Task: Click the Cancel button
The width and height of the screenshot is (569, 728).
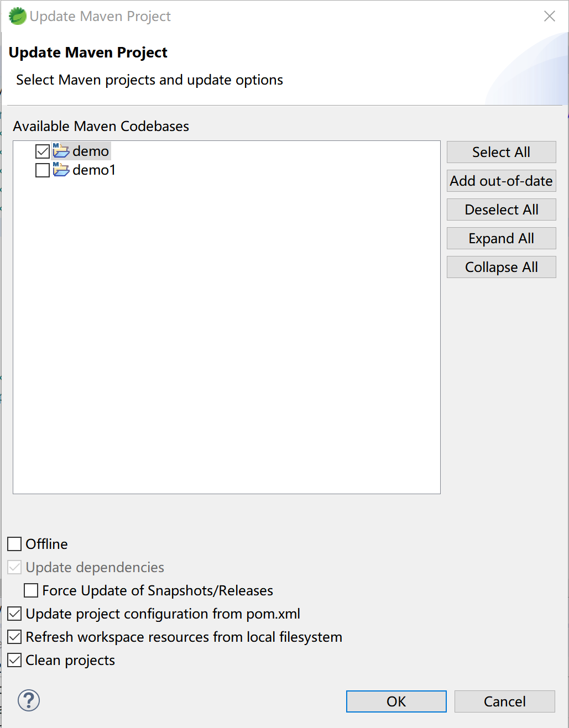Action: (504, 701)
